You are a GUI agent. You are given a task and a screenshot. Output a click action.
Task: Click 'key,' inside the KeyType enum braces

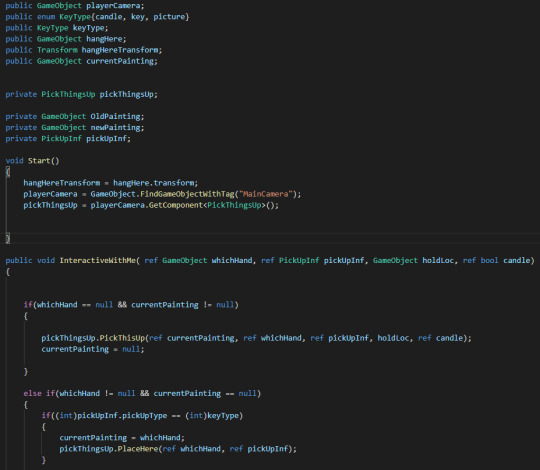(140, 17)
